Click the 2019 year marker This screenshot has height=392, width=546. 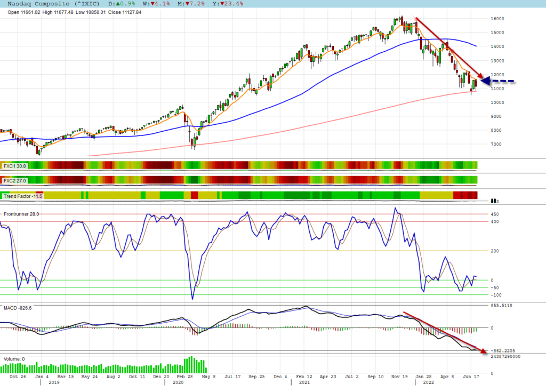(x=54, y=382)
